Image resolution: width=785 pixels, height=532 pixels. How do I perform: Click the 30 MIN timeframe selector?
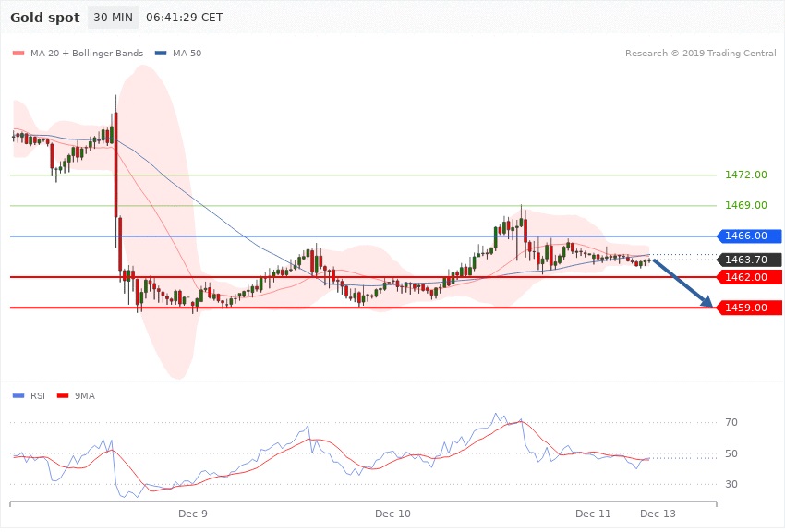[114, 18]
